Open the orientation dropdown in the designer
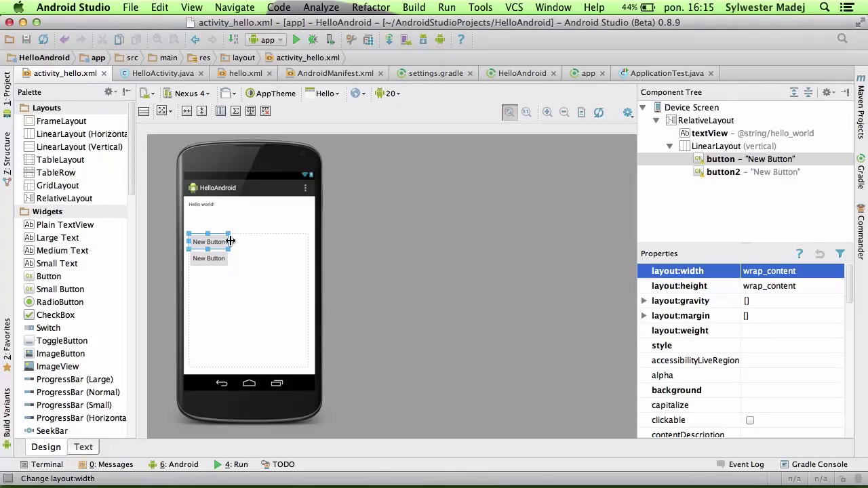This screenshot has width=868, height=488. [x=228, y=94]
